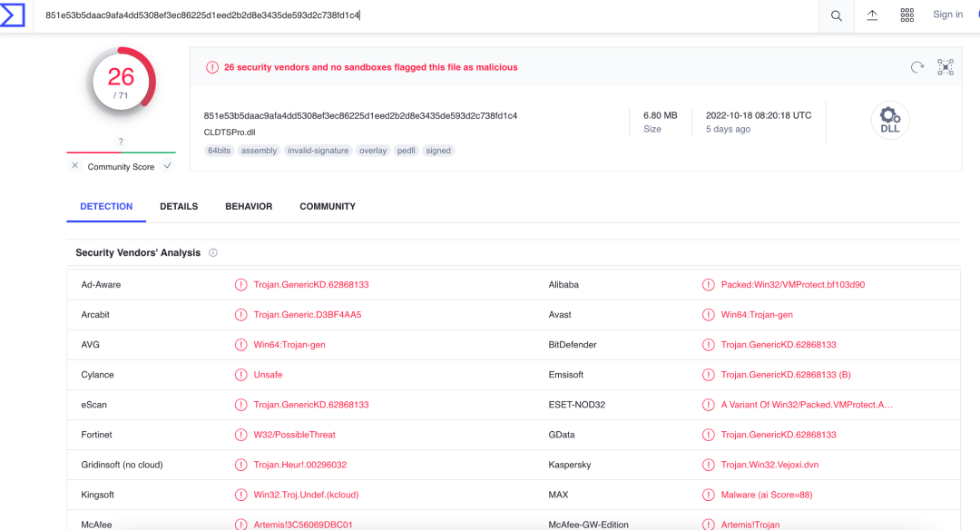Click the malicious alert icon in banner
980x530 pixels.
[x=212, y=67]
